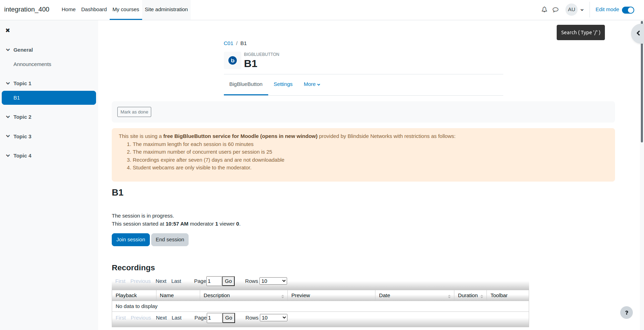644x330 pixels.
Task: Click the integration_400 site name
Action: [x=27, y=9]
